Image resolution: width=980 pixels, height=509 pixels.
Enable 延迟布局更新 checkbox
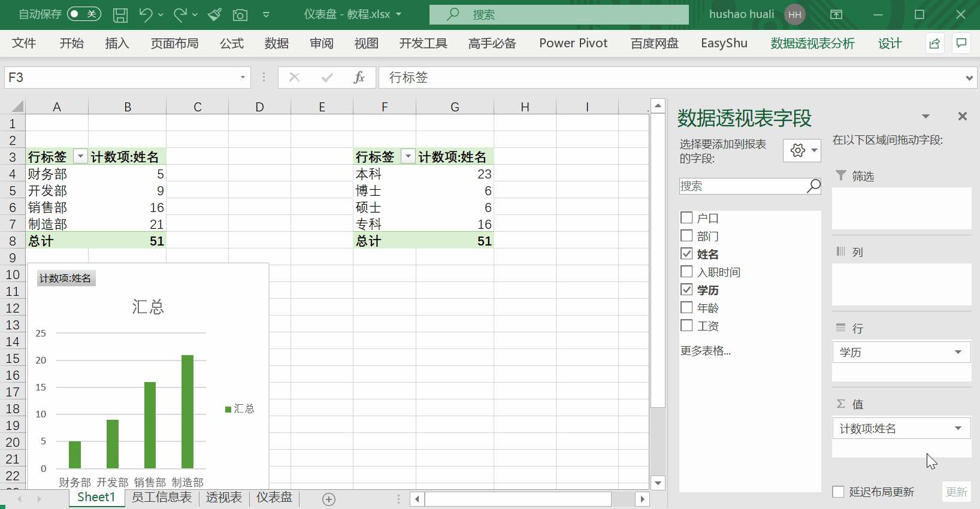coord(838,492)
